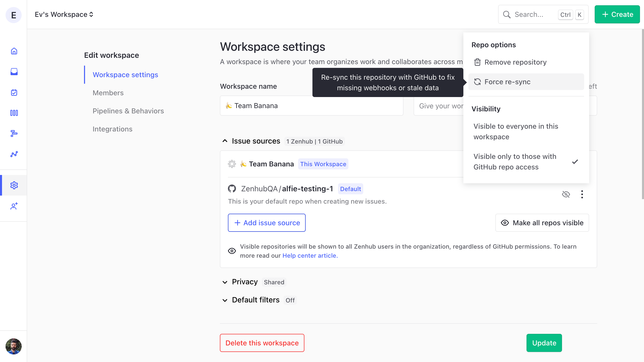Screen dimensions: 644x362
Task: Open the Reports line-chart icon
Action: click(x=14, y=154)
